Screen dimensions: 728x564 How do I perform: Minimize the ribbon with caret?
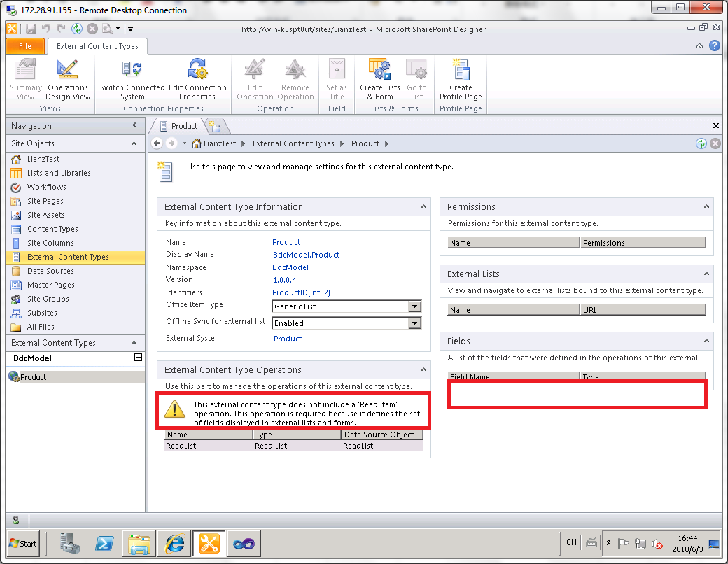pyautogui.click(x=699, y=46)
